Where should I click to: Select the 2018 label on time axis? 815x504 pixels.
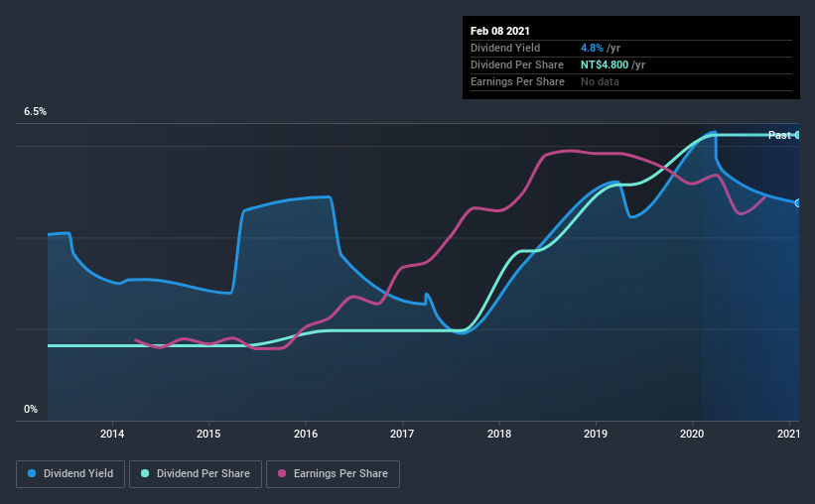[499, 434]
